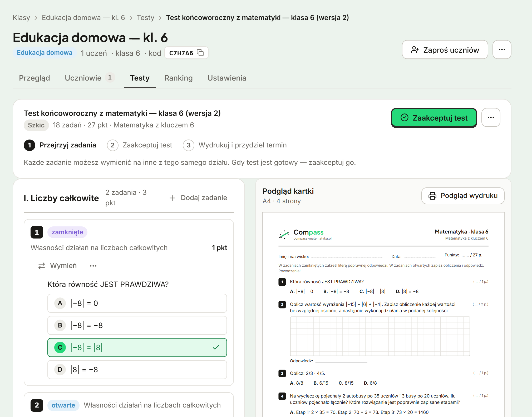Click the swap arrows icon next to Wymień
The height and width of the screenshot is (417, 532).
(x=42, y=266)
